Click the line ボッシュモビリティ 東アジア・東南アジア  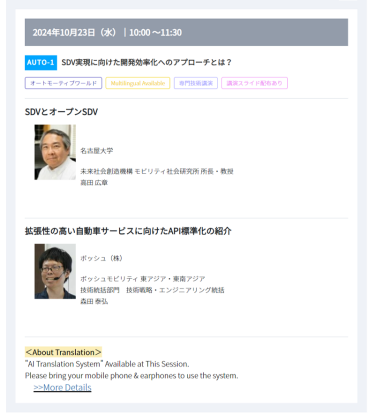click(143, 279)
